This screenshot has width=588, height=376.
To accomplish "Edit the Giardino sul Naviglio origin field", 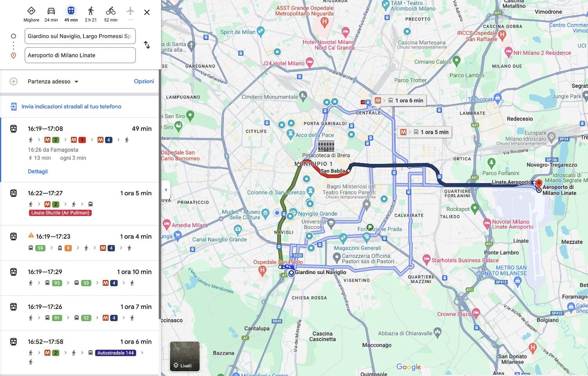I will click(80, 36).
